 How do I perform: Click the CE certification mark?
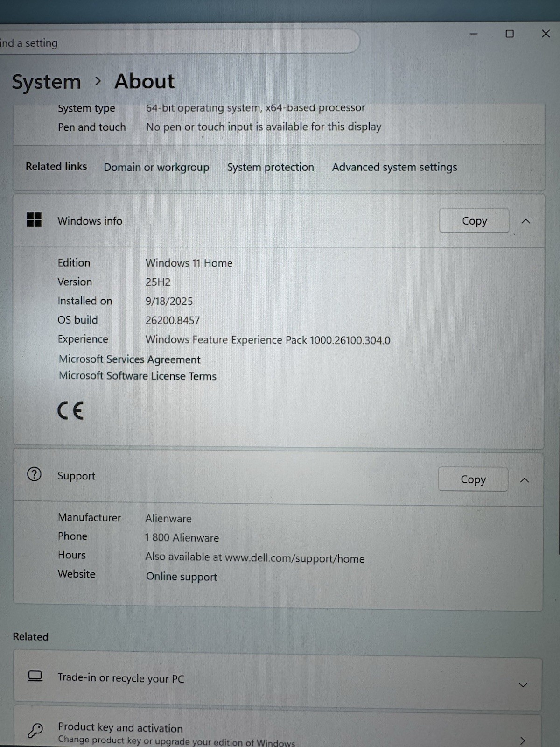point(70,411)
